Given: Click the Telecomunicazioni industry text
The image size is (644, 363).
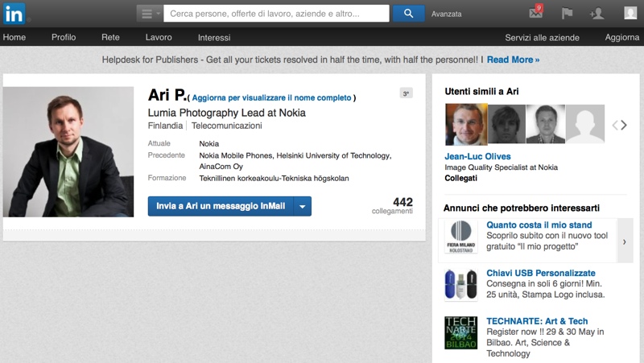Looking at the screenshot, I should 227,126.
